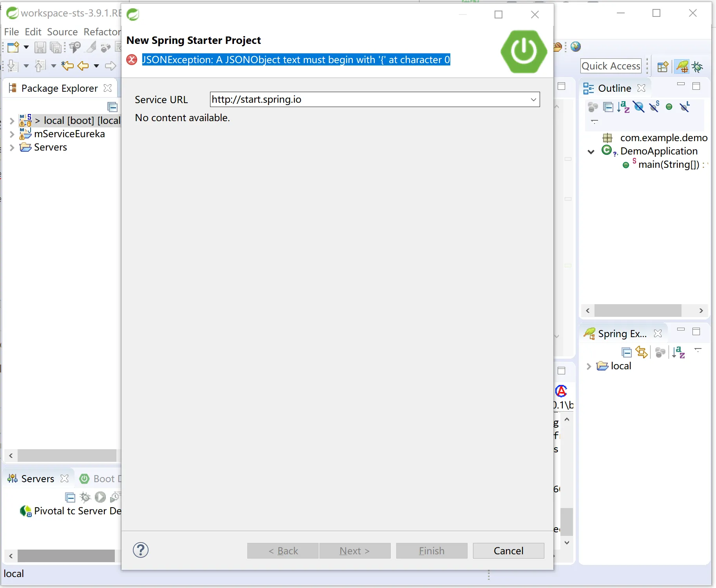This screenshot has height=588, width=716.
Task: Click the Back button in the wizard
Action: (x=283, y=551)
